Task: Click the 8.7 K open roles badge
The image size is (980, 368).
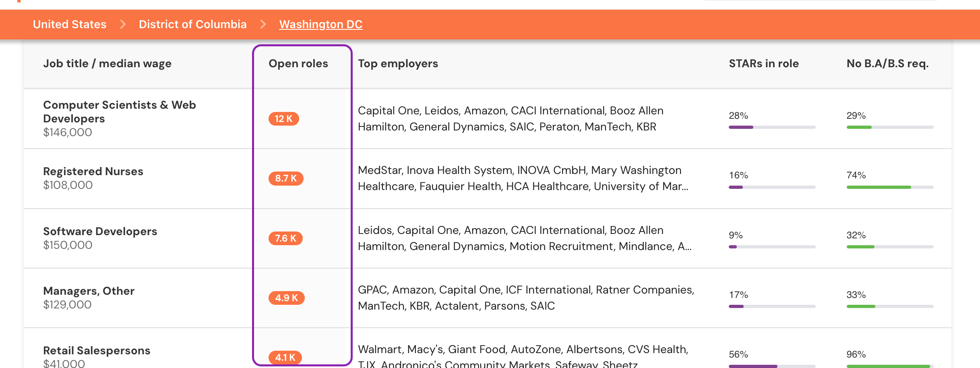Action: pyautogui.click(x=285, y=178)
